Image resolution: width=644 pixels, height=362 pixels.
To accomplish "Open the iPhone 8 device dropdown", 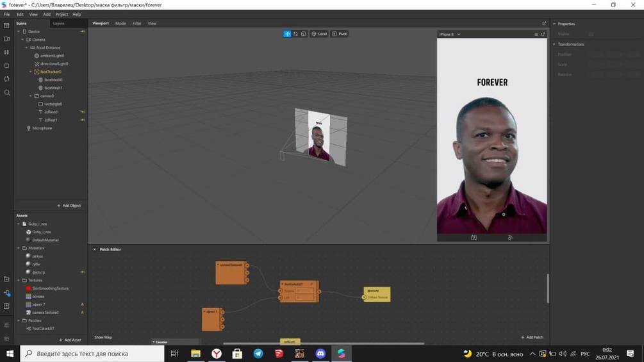I will pyautogui.click(x=450, y=35).
